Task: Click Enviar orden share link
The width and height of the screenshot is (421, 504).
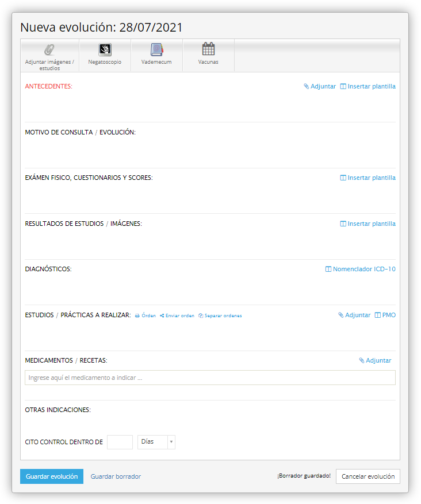Action: pyautogui.click(x=177, y=316)
